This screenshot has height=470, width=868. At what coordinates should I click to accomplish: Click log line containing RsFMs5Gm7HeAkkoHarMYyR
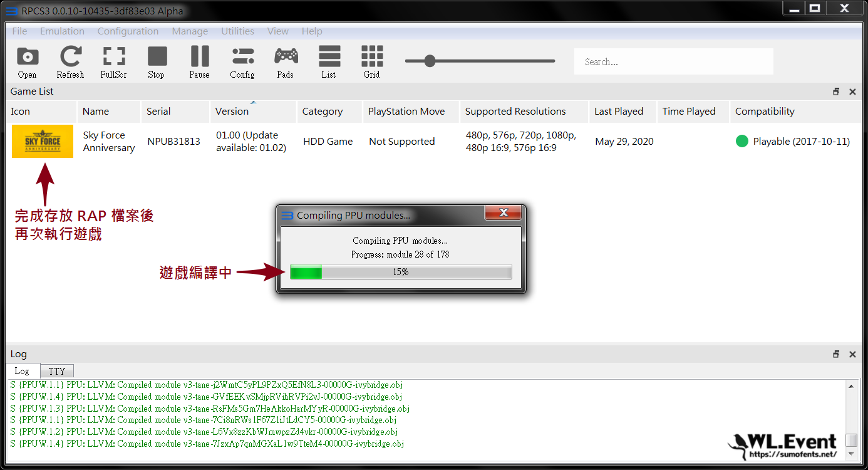pos(210,409)
